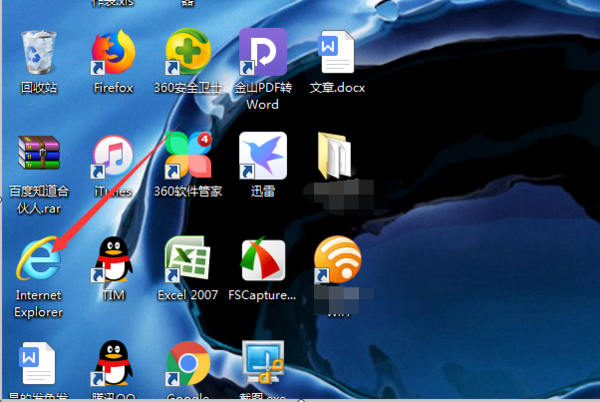
Task: Click the "文章.docx" label text
Action: pyautogui.click(x=337, y=88)
